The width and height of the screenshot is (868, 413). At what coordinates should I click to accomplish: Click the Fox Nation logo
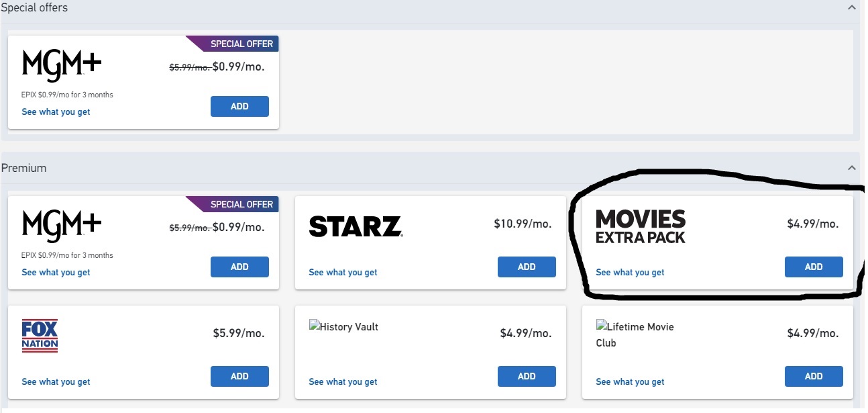tap(40, 336)
